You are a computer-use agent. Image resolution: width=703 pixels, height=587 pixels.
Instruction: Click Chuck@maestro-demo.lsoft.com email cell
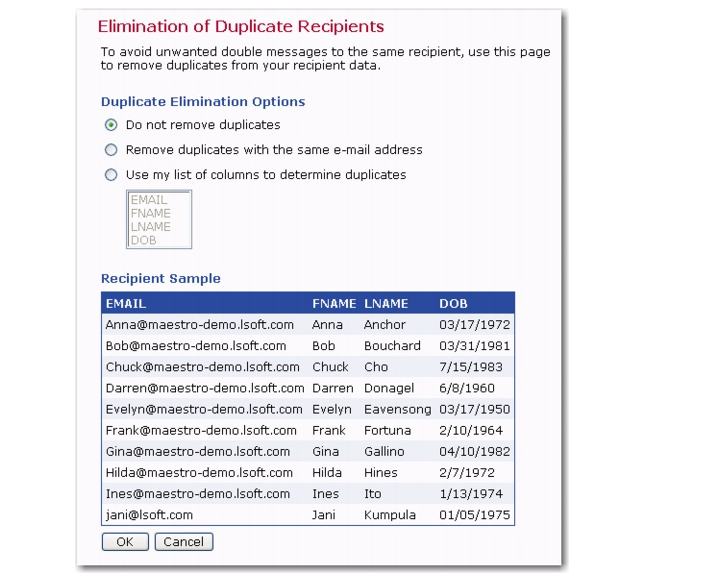pos(203,367)
